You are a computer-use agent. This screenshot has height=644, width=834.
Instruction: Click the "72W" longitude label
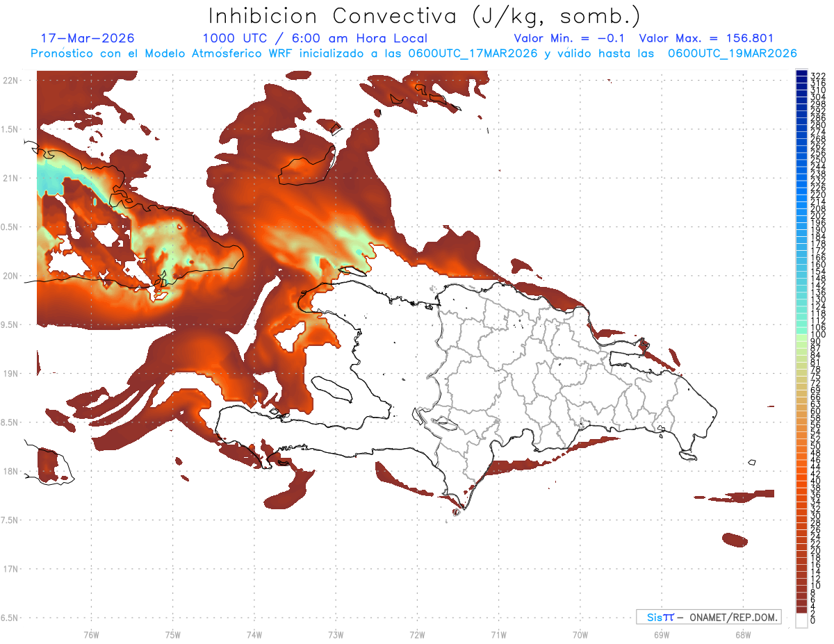point(417,634)
